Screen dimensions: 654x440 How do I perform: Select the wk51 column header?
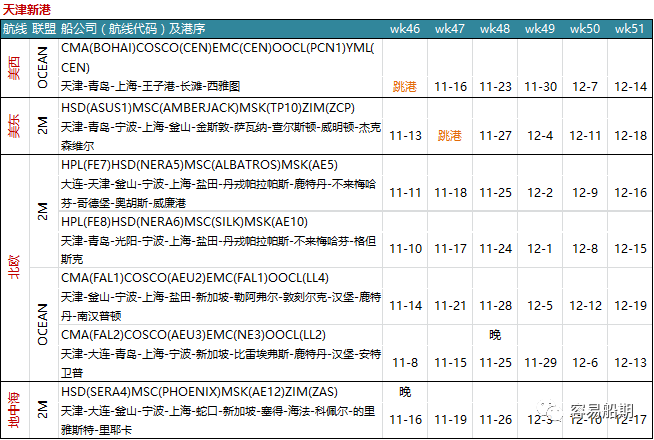click(630, 29)
